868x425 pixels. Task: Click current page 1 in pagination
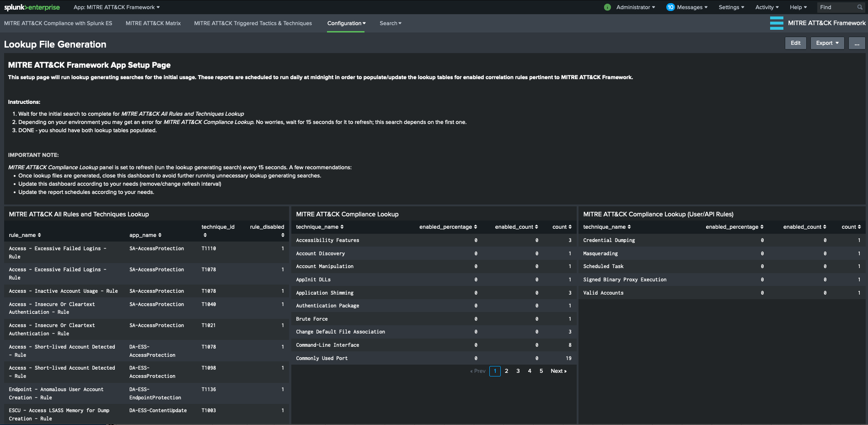pyautogui.click(x=495, y=371)
